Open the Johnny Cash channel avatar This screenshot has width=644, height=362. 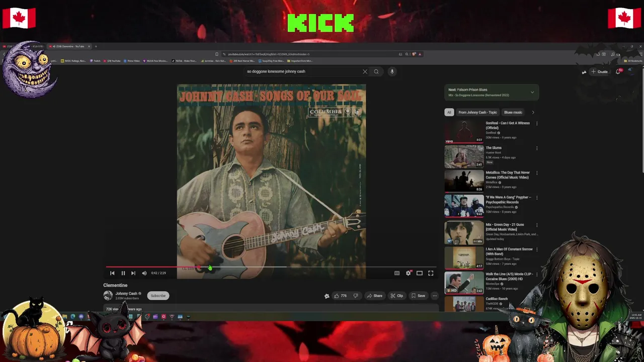[108, 296]
